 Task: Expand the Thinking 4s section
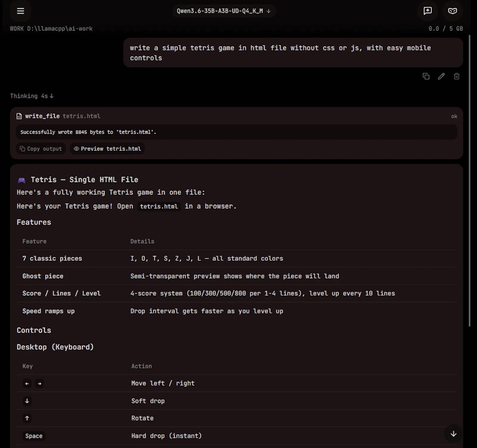tap(32, 96)
